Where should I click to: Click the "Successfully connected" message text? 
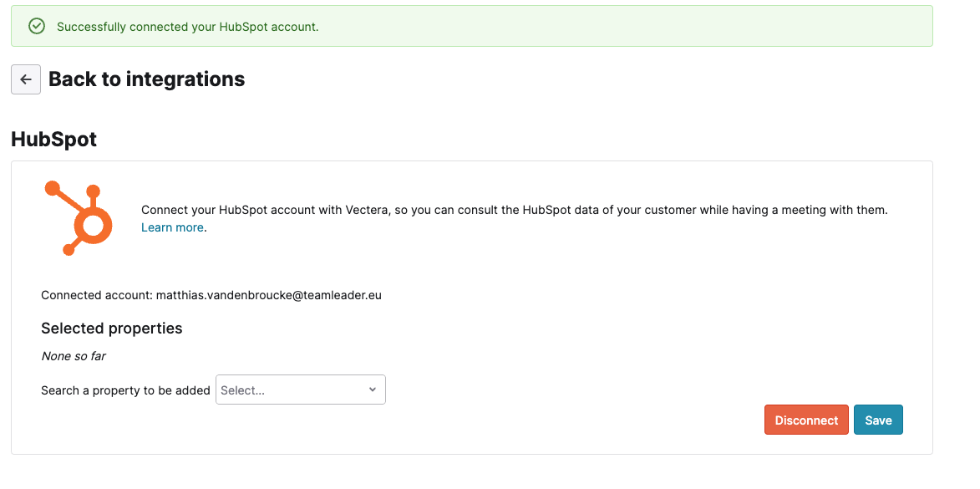187,27
